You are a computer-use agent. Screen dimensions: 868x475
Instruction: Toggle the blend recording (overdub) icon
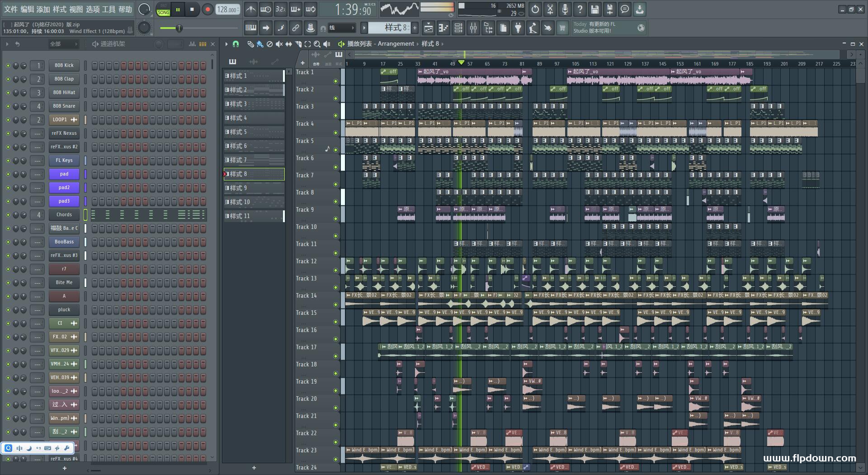click(296, 9)
